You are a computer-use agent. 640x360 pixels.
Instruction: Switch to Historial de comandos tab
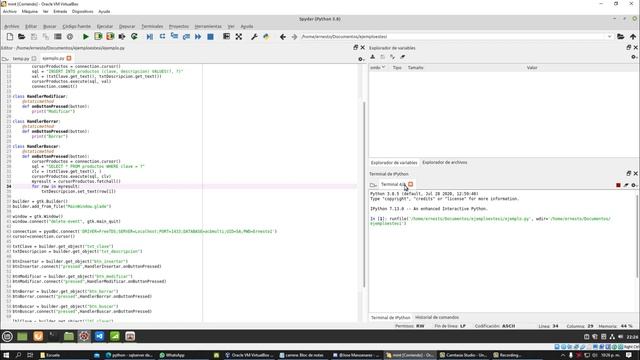tap(437, 318)
